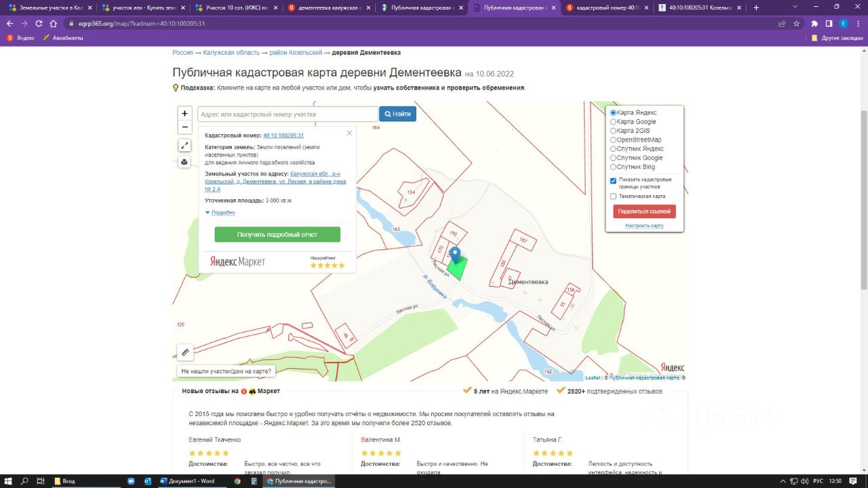Open cadastral number 40:10:100205:31 link
The width and height of the screenshot is (868, 488).
[283, 136]
